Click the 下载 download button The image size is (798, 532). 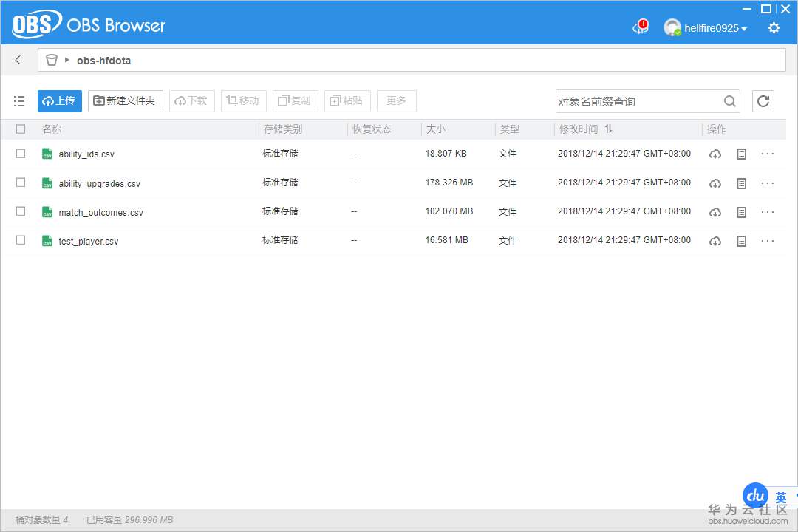point(192,100)
